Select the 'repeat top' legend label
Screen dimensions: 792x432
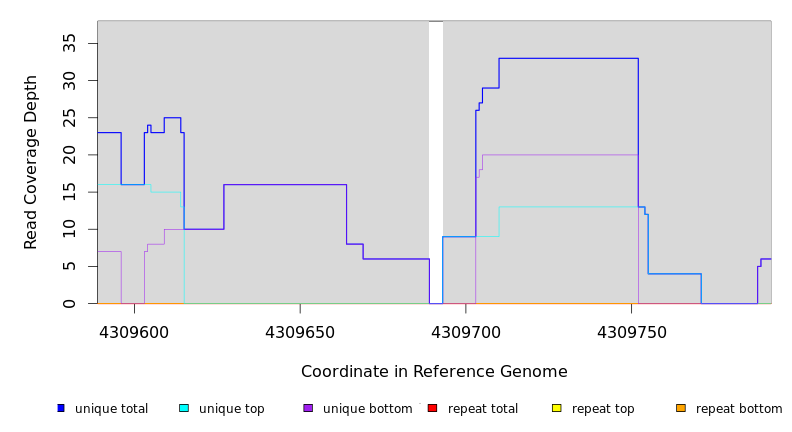click(x=603, y=409)
